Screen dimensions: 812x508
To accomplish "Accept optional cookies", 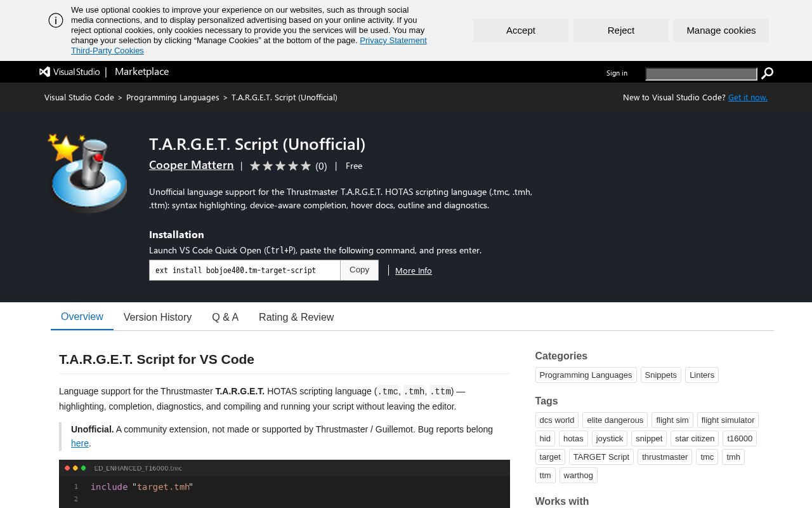I will coord(521,30).
